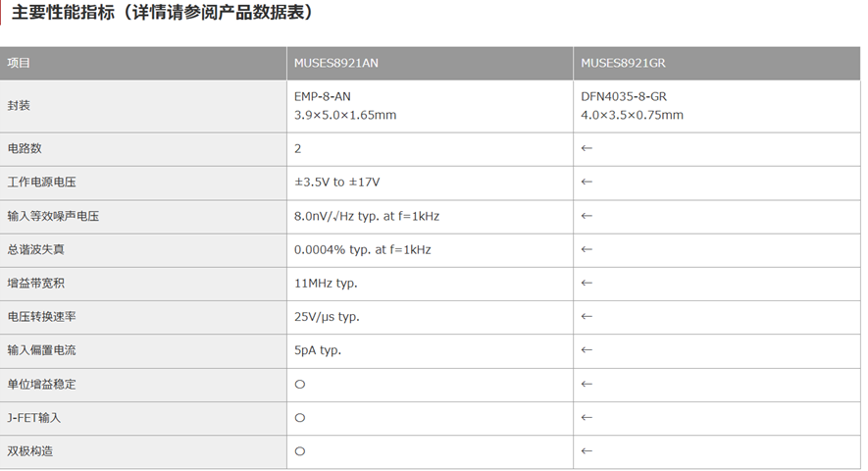Click the left arrow in 输入偏置电流 row
Screen dimensions: 868x471
587,350
